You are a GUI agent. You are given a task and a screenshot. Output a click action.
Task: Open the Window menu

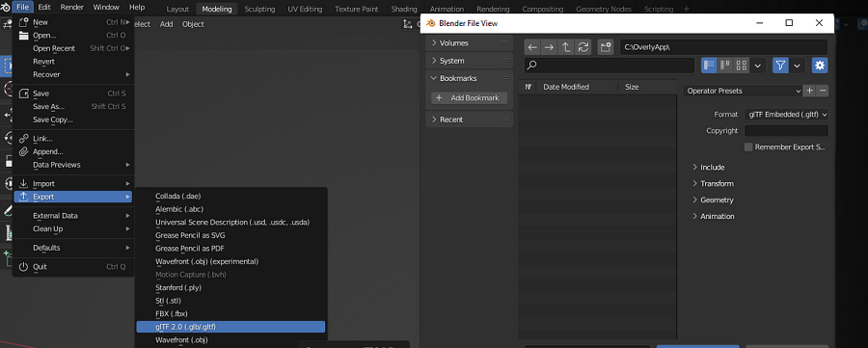pyautogui.click(x=106, y=7)
